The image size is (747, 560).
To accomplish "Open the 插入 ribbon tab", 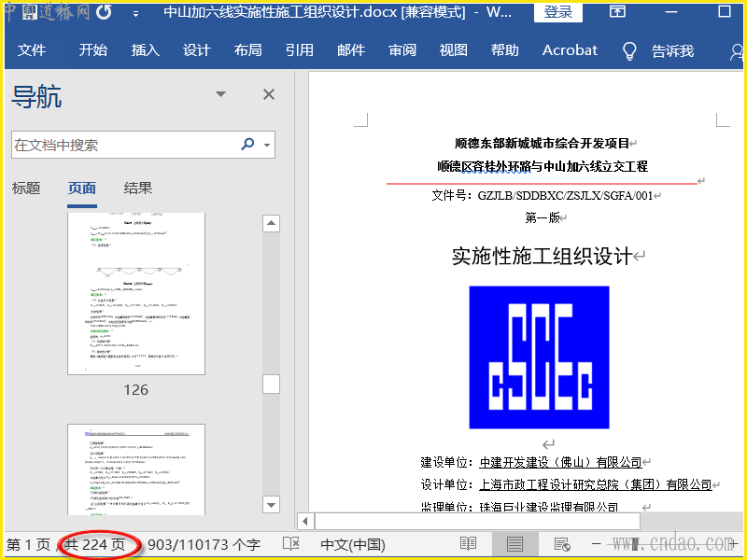I will click(x=146, y=50).
